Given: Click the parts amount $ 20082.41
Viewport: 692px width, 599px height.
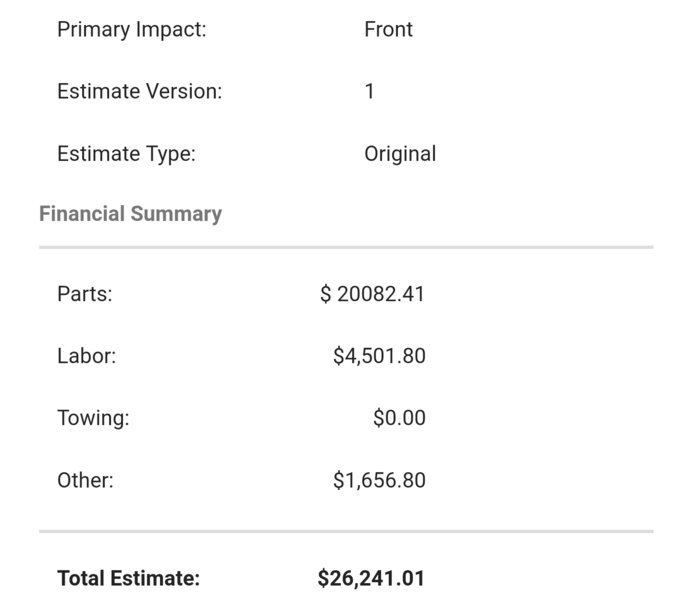Looking at the screenshot, I should (x=372, y=294).
